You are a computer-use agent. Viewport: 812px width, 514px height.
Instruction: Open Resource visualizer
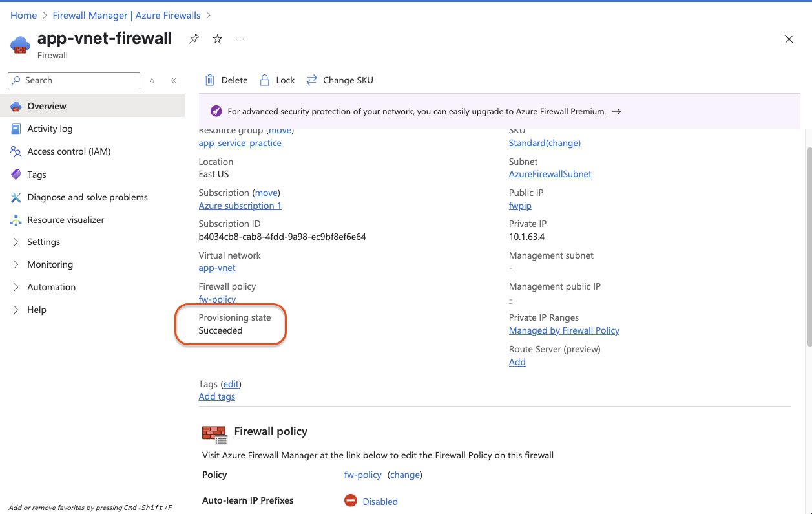point(92,220)
